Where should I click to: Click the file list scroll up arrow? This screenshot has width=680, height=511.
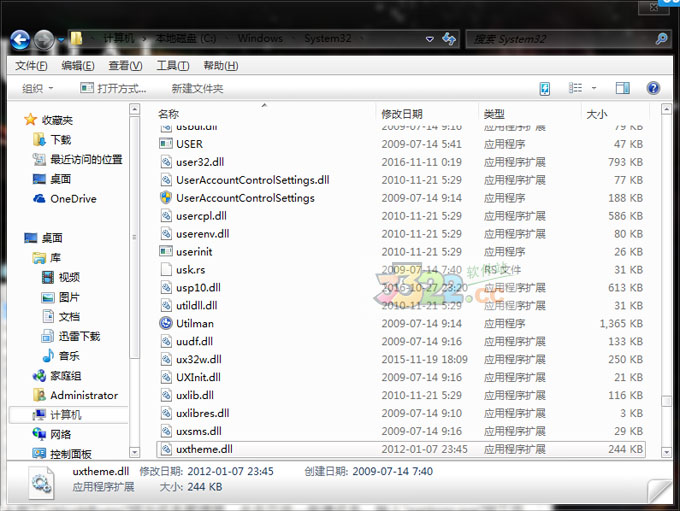tap(667, 109)
